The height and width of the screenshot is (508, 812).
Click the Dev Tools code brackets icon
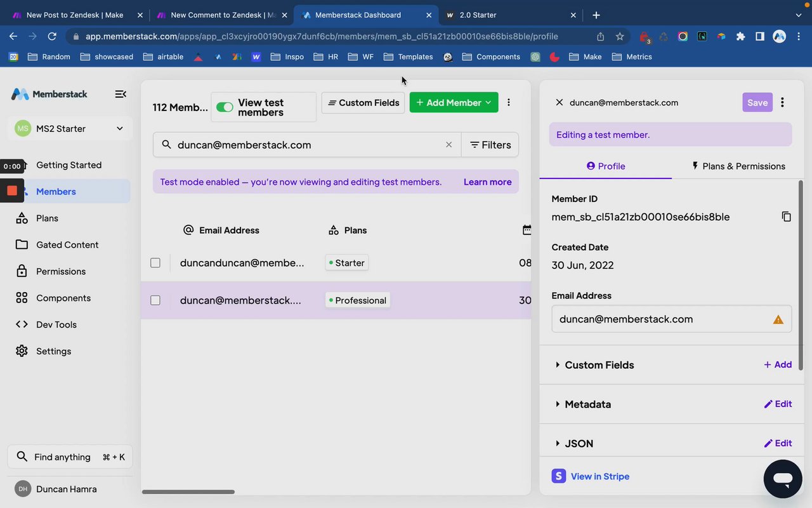(22, 324)
